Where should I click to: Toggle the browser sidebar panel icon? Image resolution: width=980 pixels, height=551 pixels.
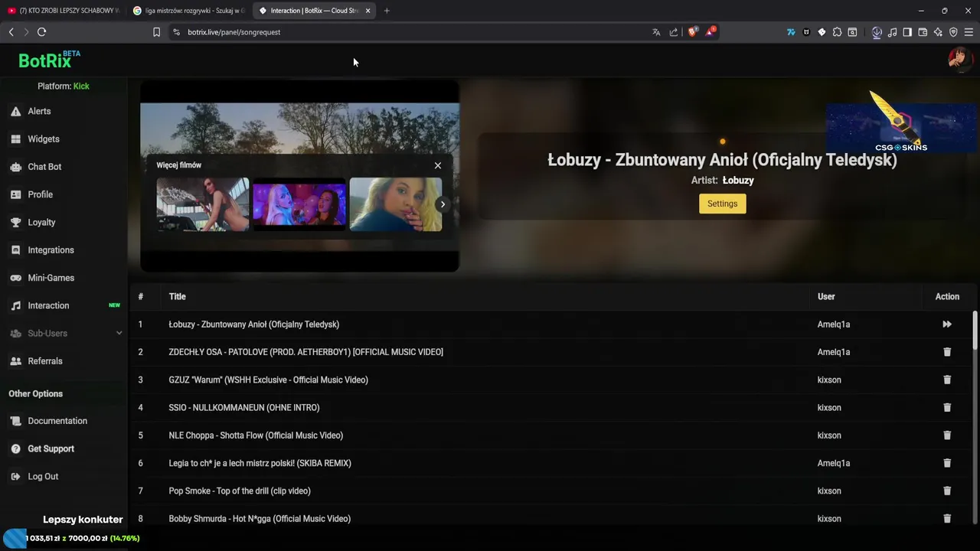pyautogui.click(x=907, y=32)
